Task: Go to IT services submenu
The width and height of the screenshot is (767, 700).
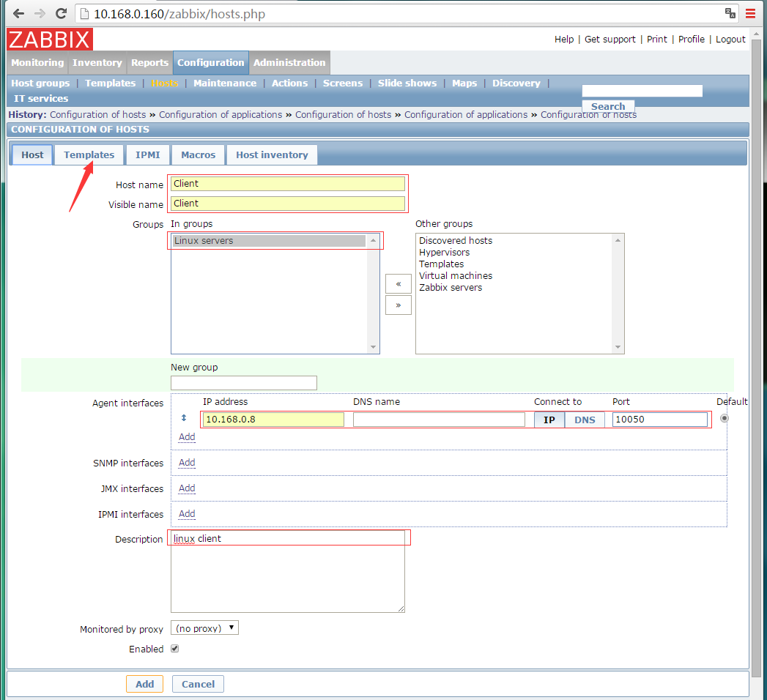Action: click(41, 98)
